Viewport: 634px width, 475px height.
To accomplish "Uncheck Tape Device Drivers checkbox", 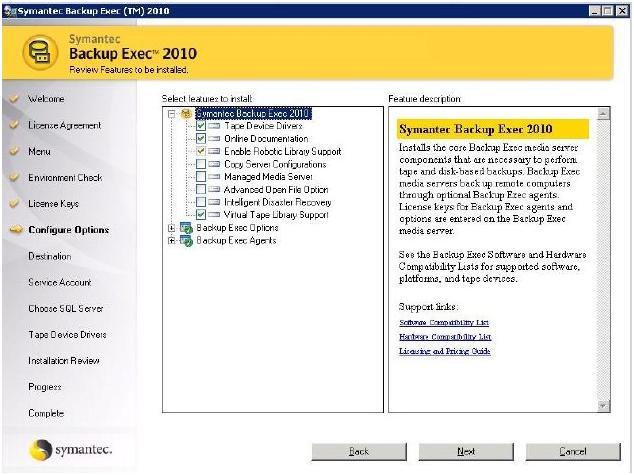I will tap(201, 126).
